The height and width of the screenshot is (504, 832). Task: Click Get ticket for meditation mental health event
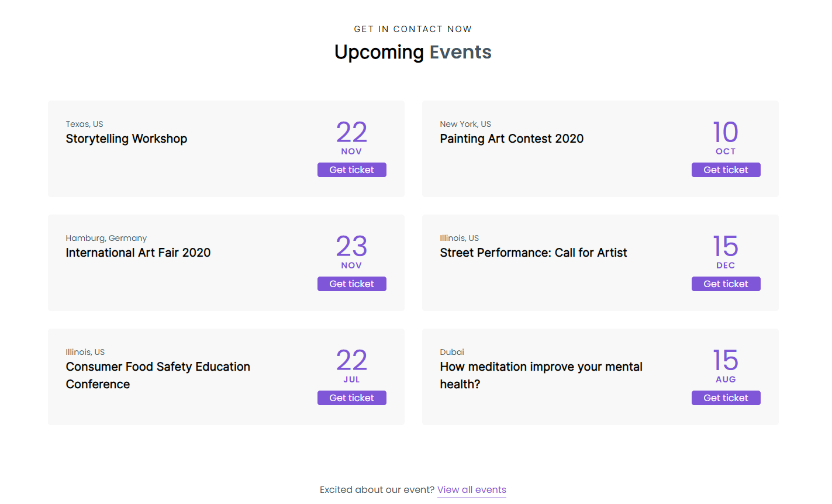point(726,398)
